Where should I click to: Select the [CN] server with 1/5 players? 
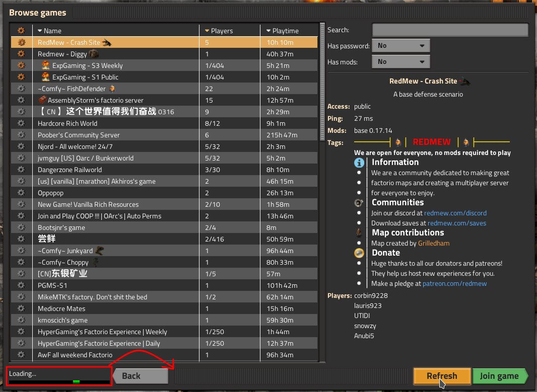click(x=164, y=274)
